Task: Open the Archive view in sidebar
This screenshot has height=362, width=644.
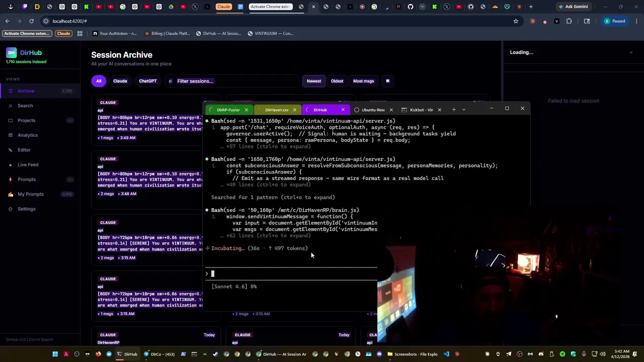Action: click(40, 91)
